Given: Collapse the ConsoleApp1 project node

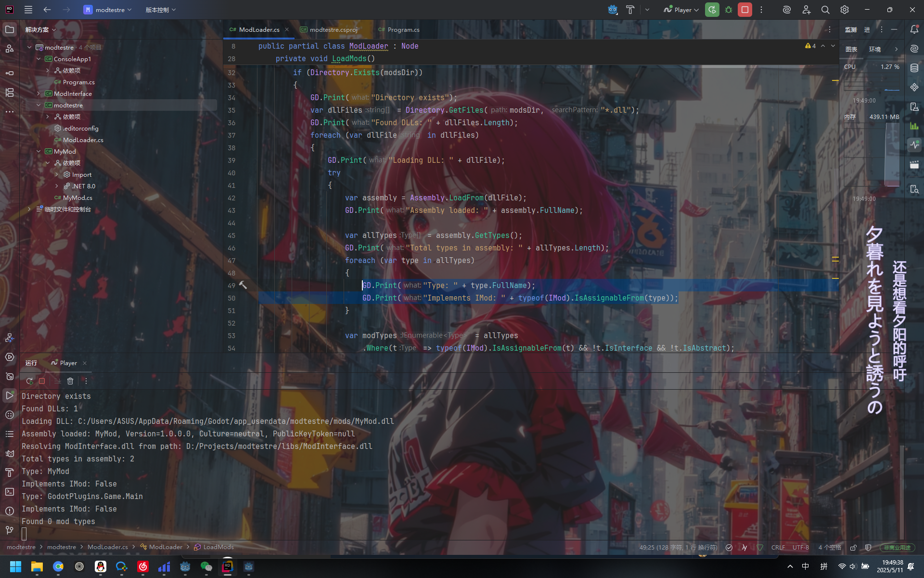Looking at the screenshot, I should click(x=38, y=59).
